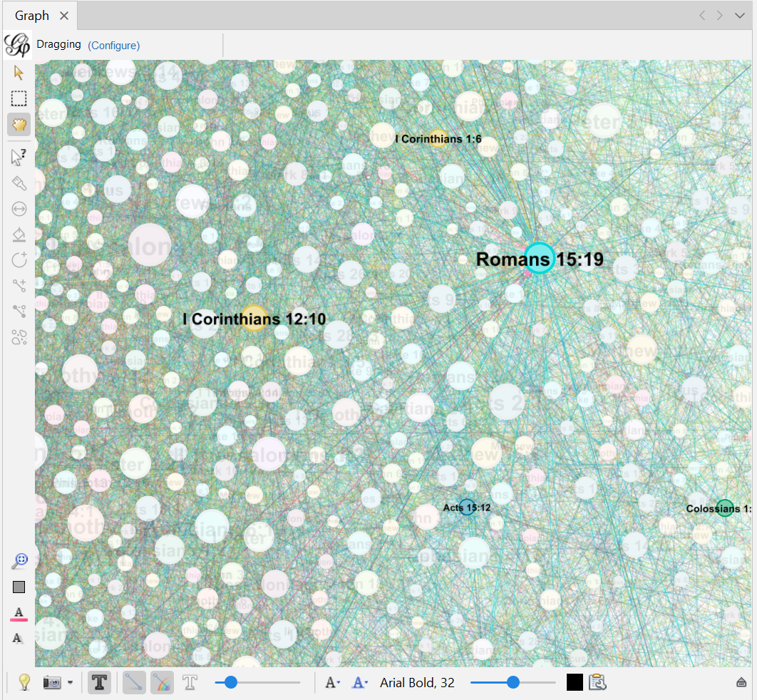Click the next tab right arrow

tap(720, 16)
